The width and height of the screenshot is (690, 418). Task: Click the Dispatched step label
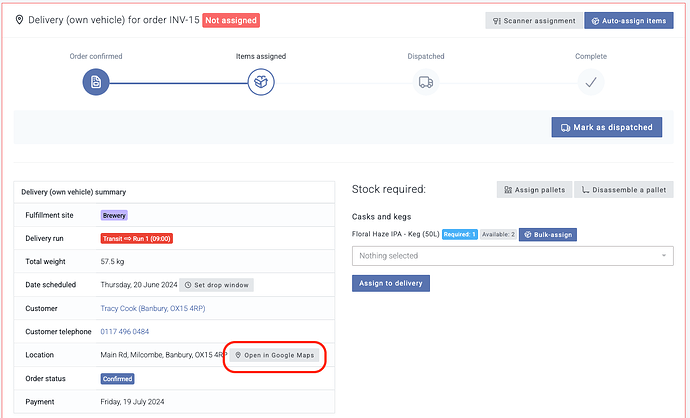click(426, 56)
